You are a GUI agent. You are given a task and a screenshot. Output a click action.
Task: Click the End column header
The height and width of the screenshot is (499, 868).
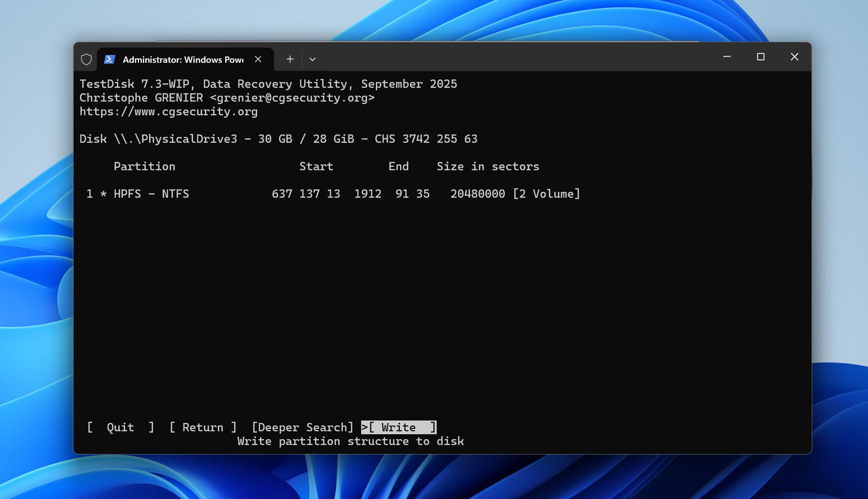click(x=399, y=166)
